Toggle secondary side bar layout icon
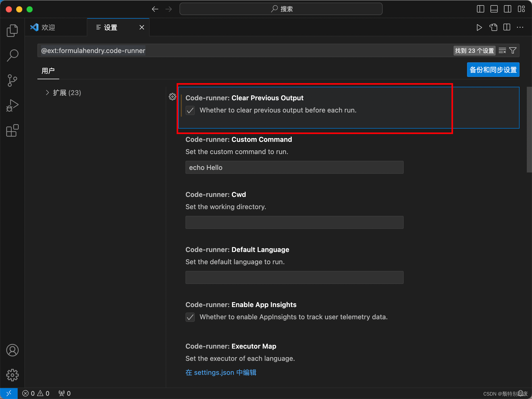532x399 pixels. pyautogui.click(x=508, y=9)
